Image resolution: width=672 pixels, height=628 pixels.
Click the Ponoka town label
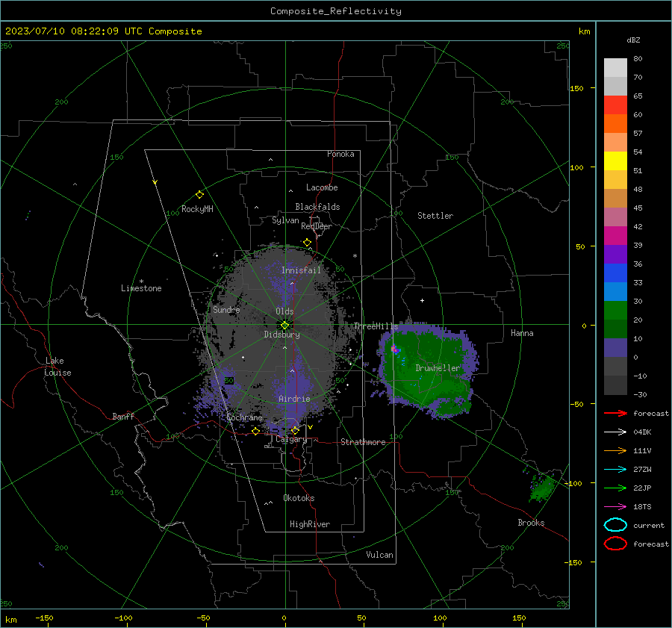click(x=340, y=154)
